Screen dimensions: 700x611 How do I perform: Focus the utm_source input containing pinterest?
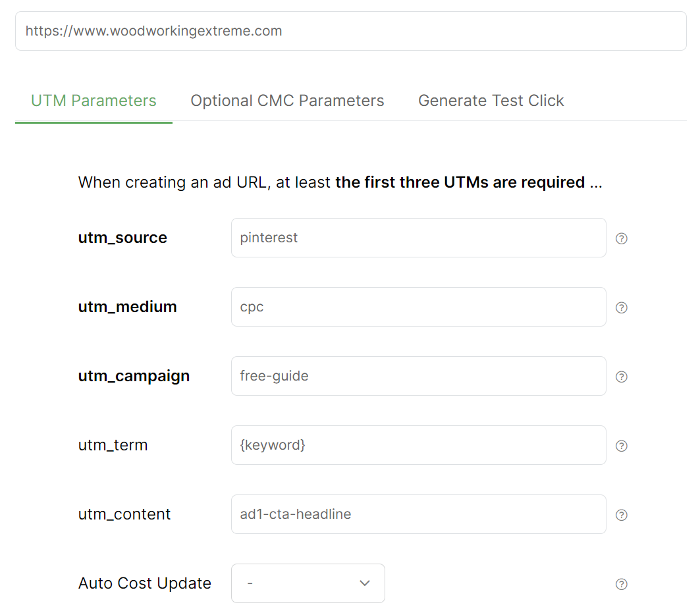click(x=418, y=238)
